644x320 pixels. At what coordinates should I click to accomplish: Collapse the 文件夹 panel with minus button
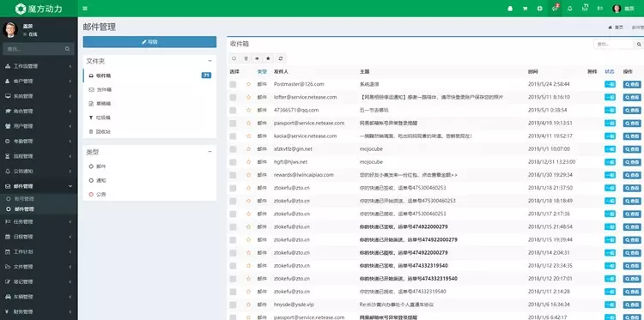pos(210,61)
